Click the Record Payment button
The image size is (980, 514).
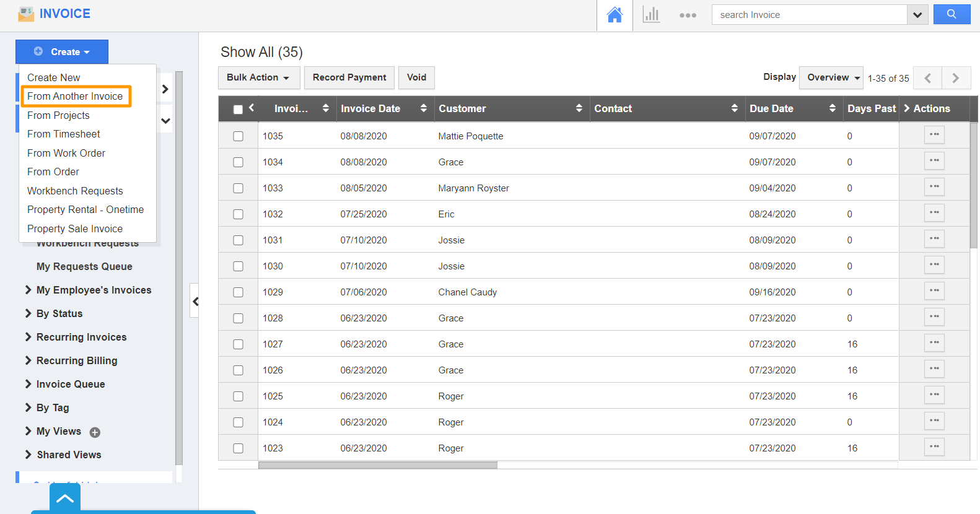pyautogui.click(x=349, y=77)
